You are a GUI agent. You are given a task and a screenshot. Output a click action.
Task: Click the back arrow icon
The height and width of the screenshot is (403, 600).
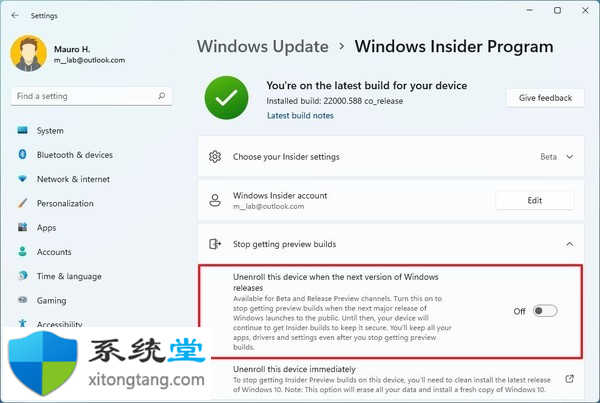tap(15, 16)
